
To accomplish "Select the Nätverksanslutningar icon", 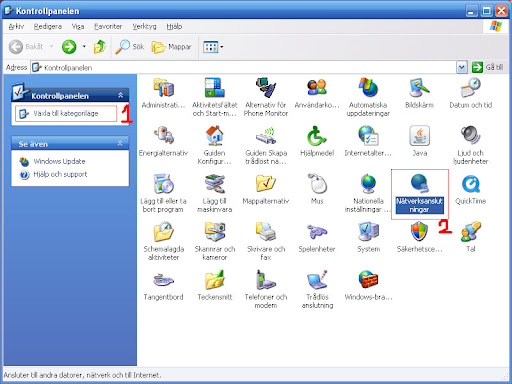I will tap(419, 193).
